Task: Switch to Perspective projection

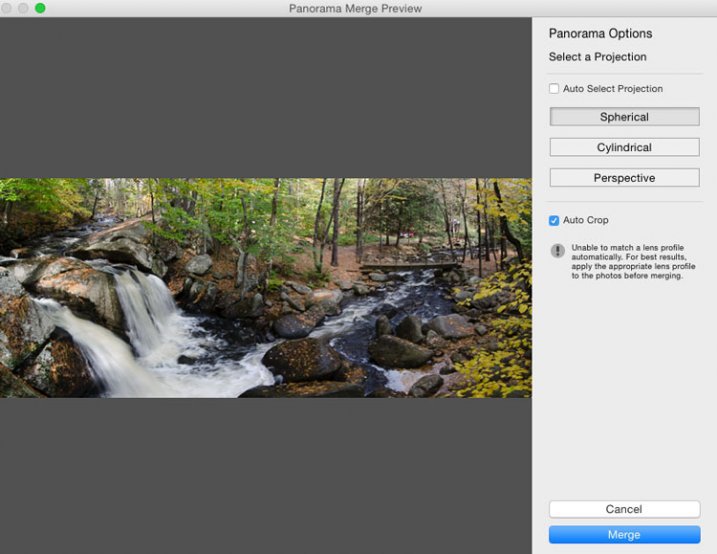Action: point(624,178)
